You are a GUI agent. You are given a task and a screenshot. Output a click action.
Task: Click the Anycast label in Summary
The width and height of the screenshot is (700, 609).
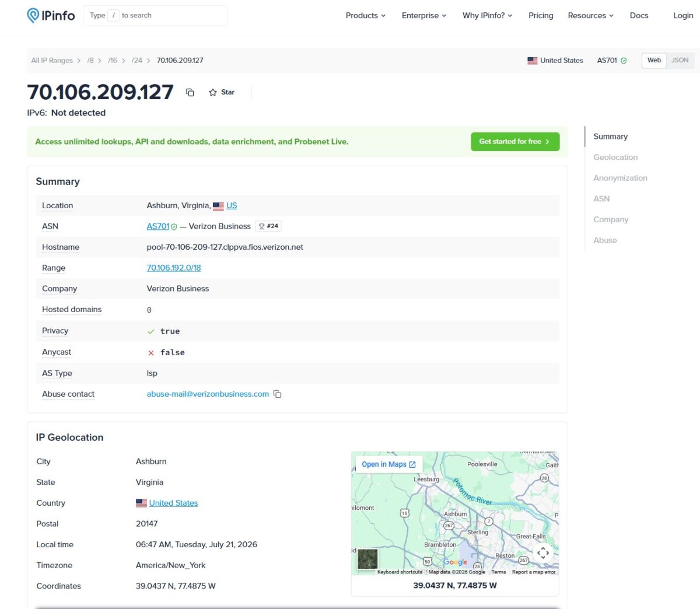point(57,352)
